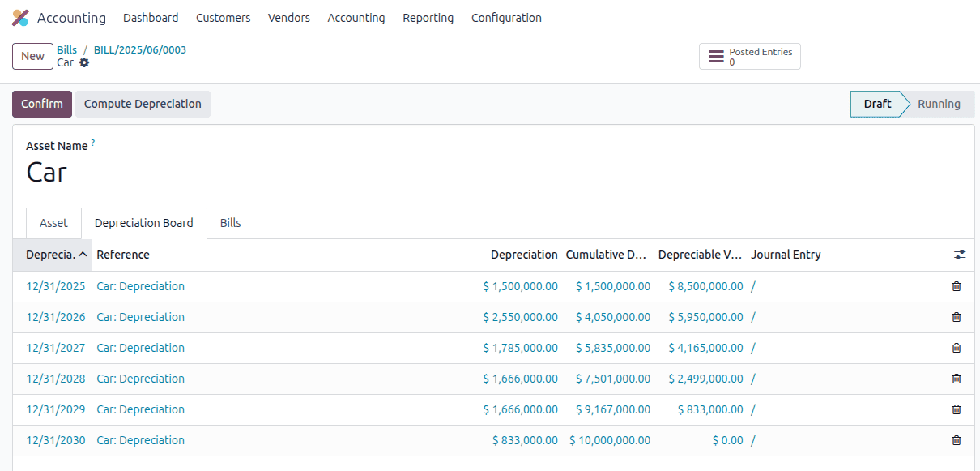Sort the Cumulative Depreciation column
The width and height of the screenshot is (980, 471).
point(606,255)
